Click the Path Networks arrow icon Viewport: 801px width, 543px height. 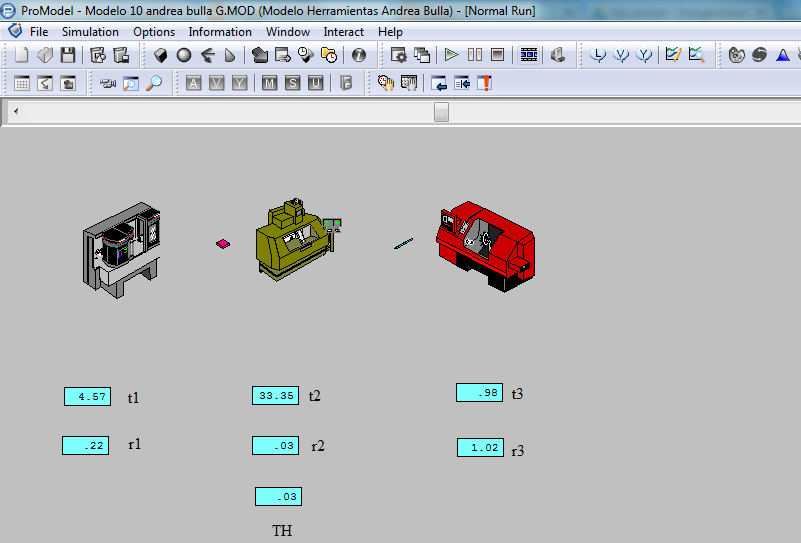[207, 55]
